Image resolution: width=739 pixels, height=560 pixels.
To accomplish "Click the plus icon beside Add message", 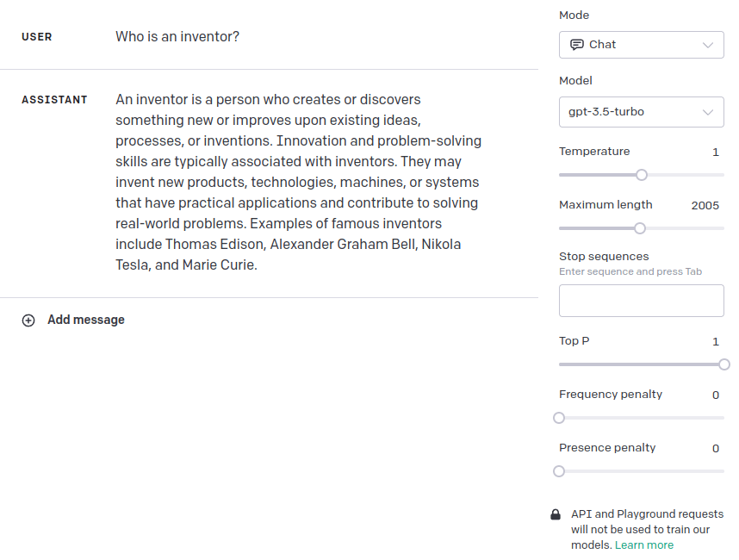I will tap(28, 320).
